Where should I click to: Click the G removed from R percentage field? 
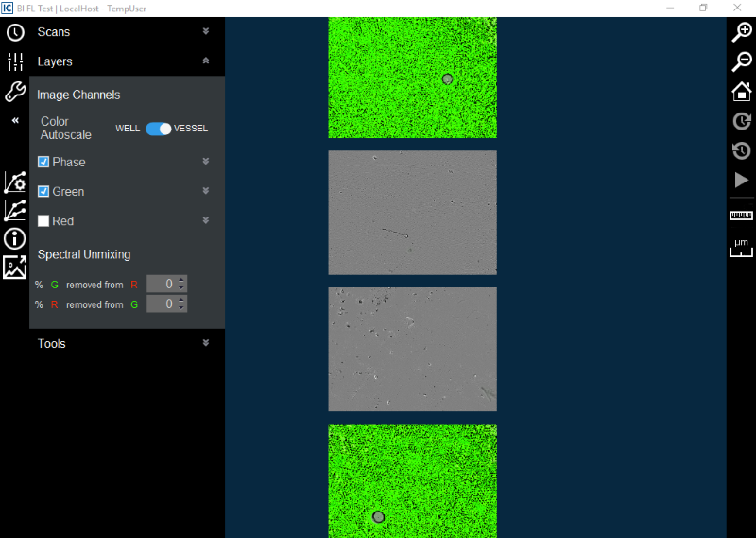162,284
